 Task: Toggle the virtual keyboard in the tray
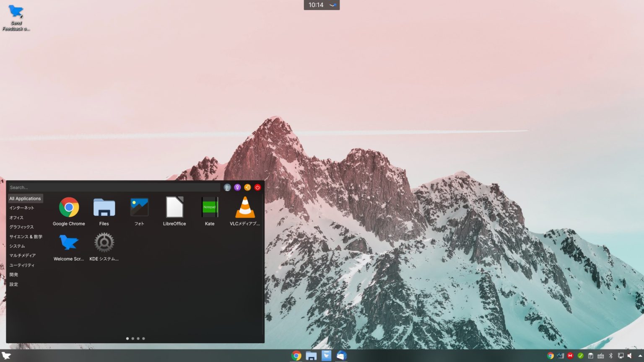[600, 356]
